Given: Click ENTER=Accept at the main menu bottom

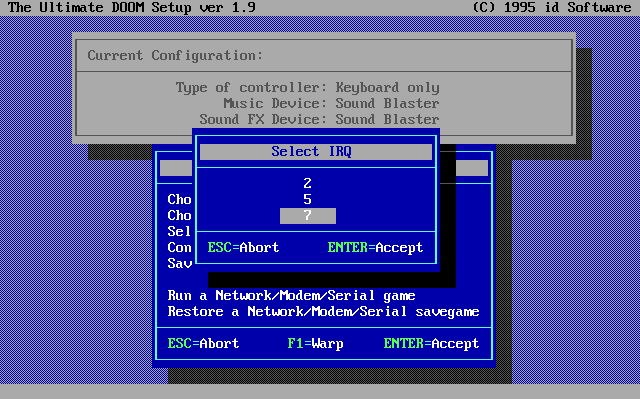Looking at the screenshot, I should tap(431, 344).
